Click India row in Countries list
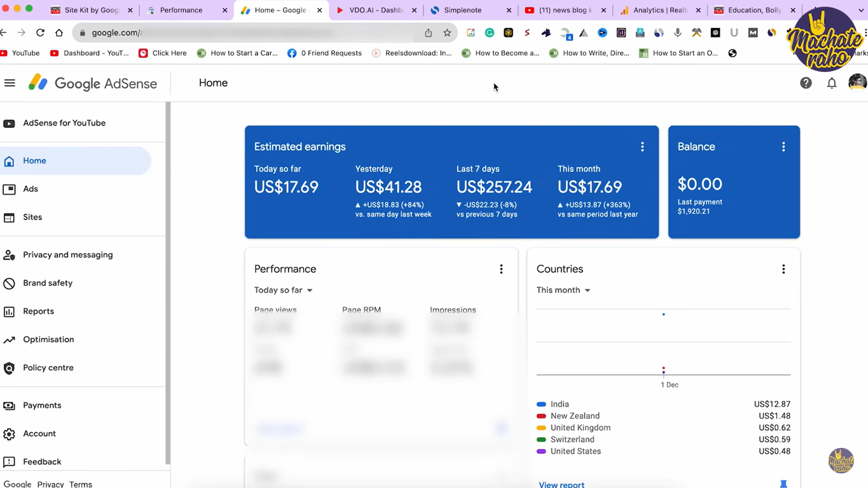This screenshot has height=488, width=868. (x=663, y=404)
